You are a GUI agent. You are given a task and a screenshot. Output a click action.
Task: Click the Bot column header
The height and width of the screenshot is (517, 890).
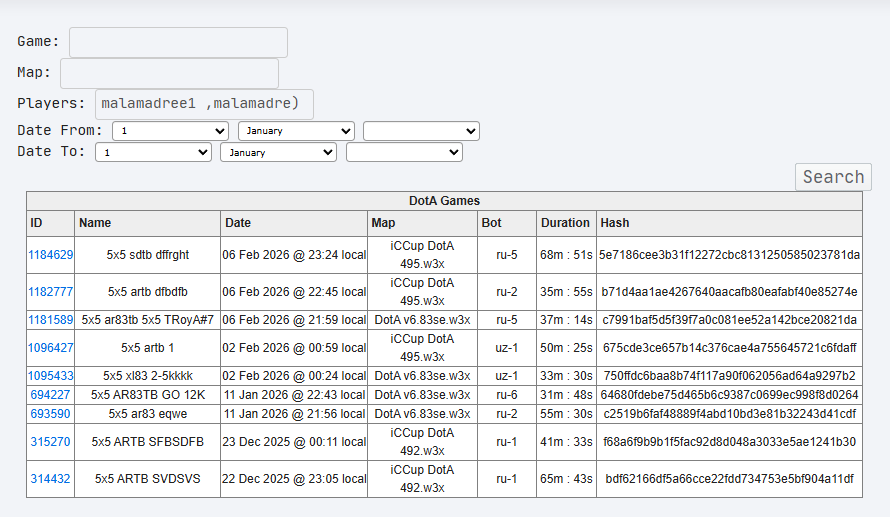(x=507, y=223)
